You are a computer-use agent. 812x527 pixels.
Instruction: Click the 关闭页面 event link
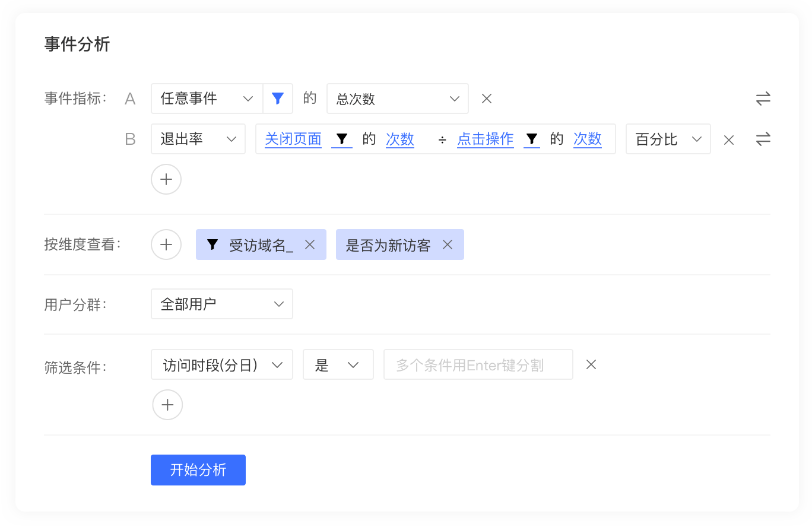click(x=293, y=139)
